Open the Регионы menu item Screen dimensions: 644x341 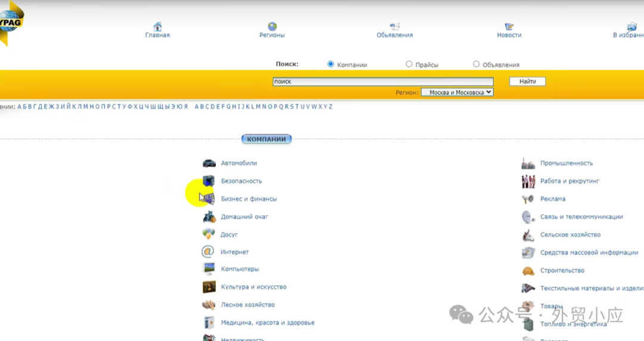click(272, 35)
